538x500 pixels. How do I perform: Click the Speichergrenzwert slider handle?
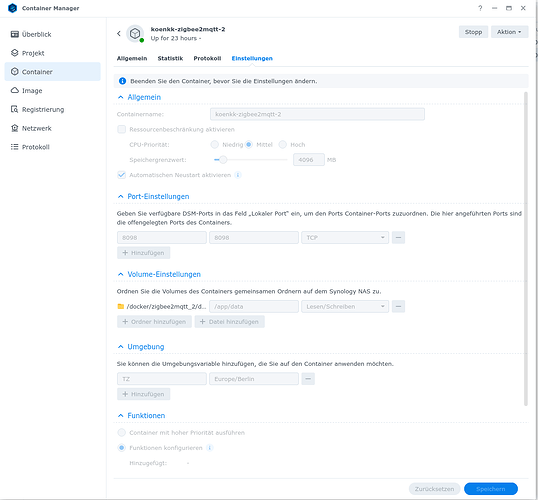(223, 160)
